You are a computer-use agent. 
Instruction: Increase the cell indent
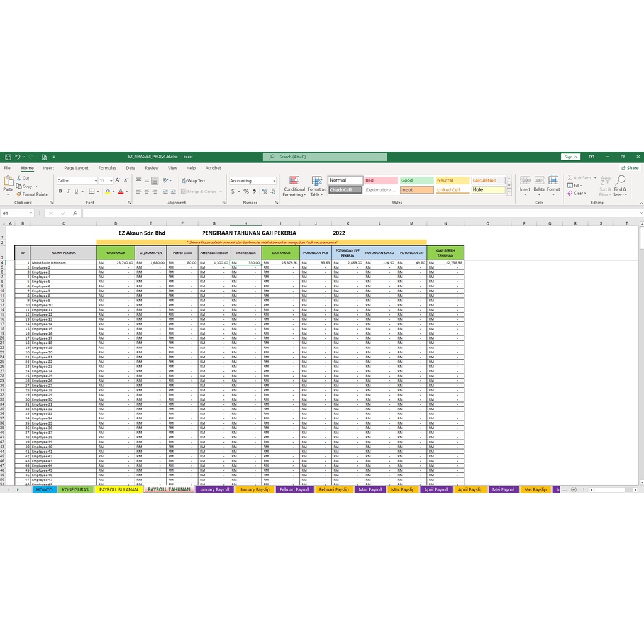174,191
